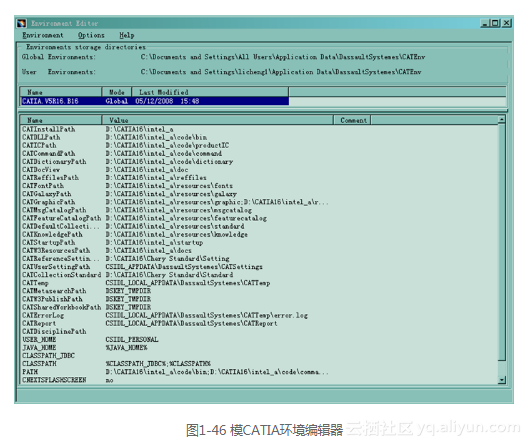Image resolution: width=531 pixels, height=447 pixels.
Task: Open the Environment menu
Action: click(43, 35)
